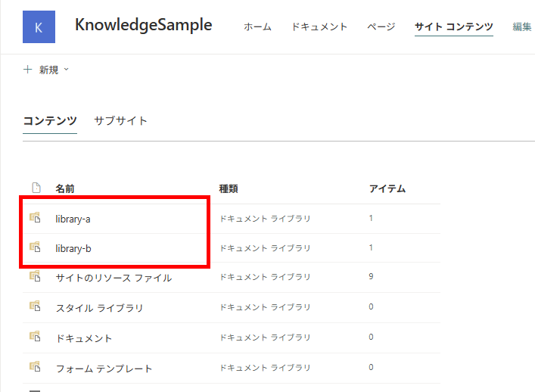Click the 編集 navigation link
The width and height of the screenshot is (535, 392).
(522, 26)
